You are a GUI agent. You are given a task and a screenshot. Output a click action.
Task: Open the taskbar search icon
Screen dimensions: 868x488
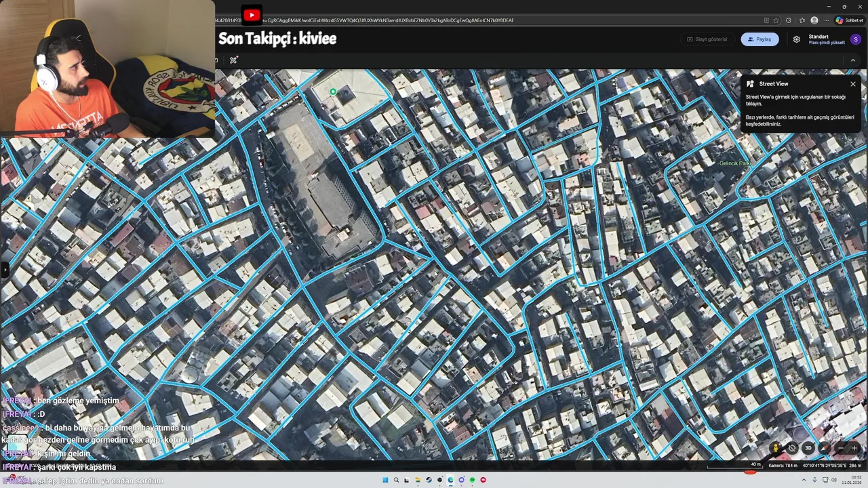396,480
